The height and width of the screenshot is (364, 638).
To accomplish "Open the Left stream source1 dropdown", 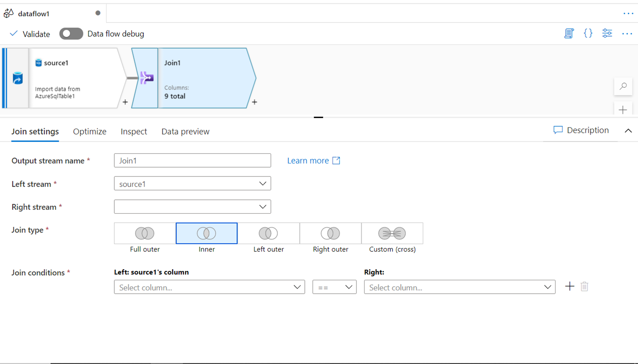I will coord(192,184).
